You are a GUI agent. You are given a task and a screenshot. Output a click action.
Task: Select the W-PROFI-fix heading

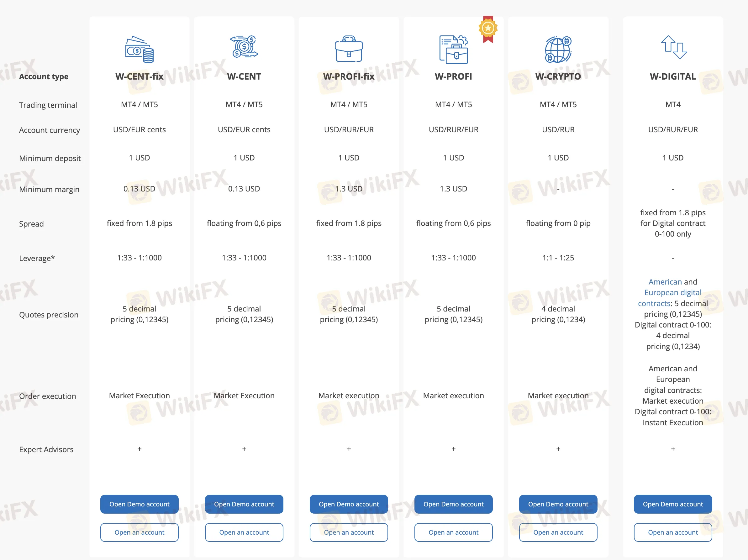pos(349,76)
